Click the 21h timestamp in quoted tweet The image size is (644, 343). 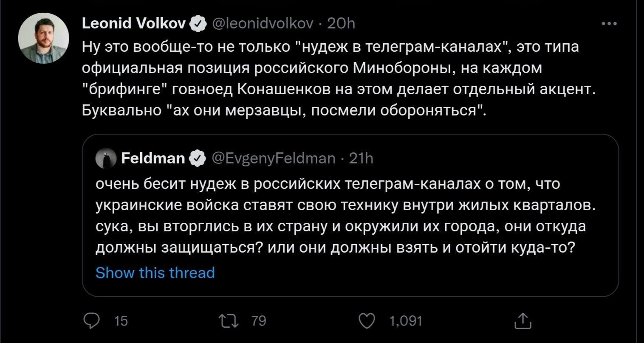(x=361, y=159)
